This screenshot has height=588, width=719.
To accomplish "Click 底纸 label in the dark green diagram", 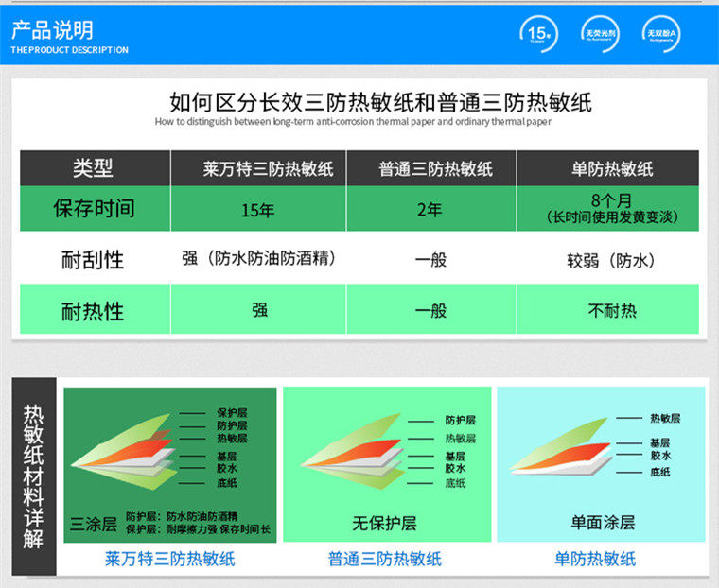I will pos(227,483).
